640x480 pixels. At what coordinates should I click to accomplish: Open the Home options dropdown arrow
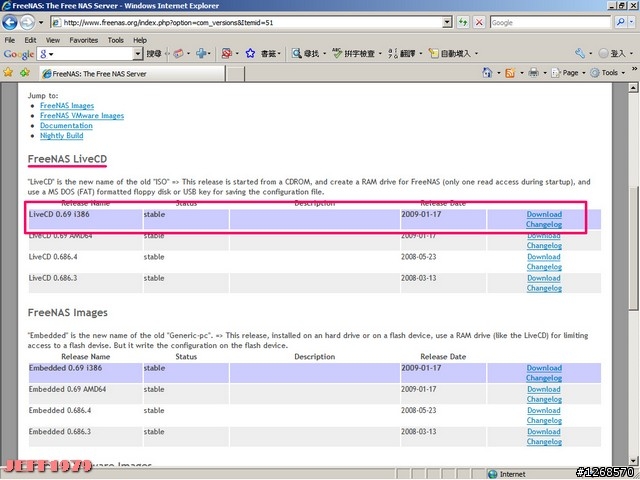[498, 73]
